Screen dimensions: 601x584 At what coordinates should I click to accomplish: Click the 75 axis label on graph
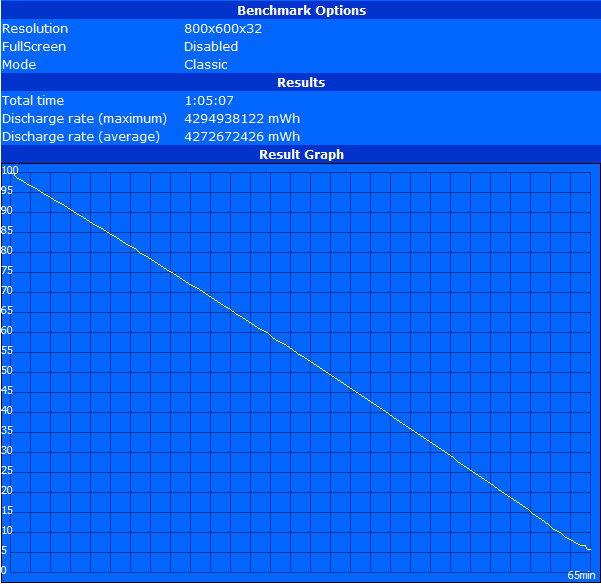(x=7, y=271)
